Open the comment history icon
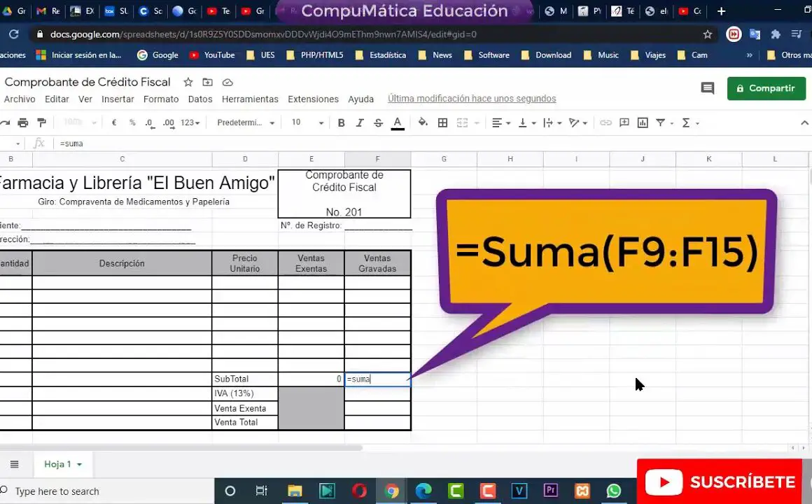 [x=708, y=88]
